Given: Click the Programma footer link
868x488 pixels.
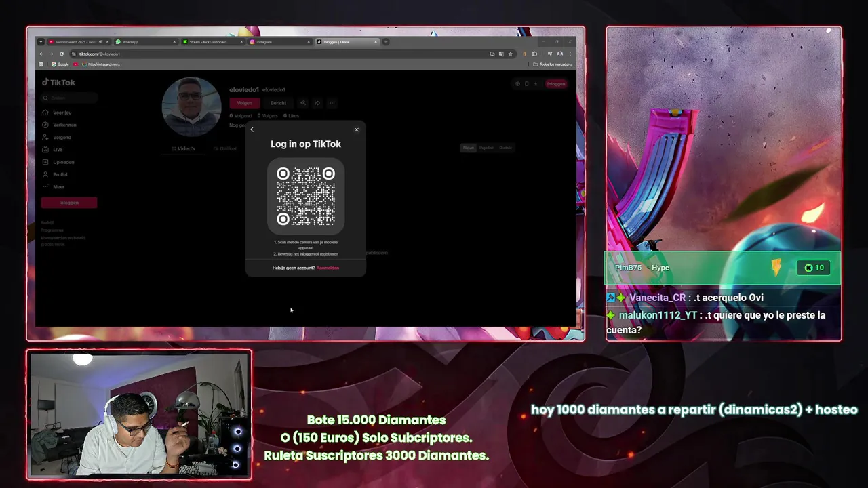Looking at the screenshot, I should (52, 230).
